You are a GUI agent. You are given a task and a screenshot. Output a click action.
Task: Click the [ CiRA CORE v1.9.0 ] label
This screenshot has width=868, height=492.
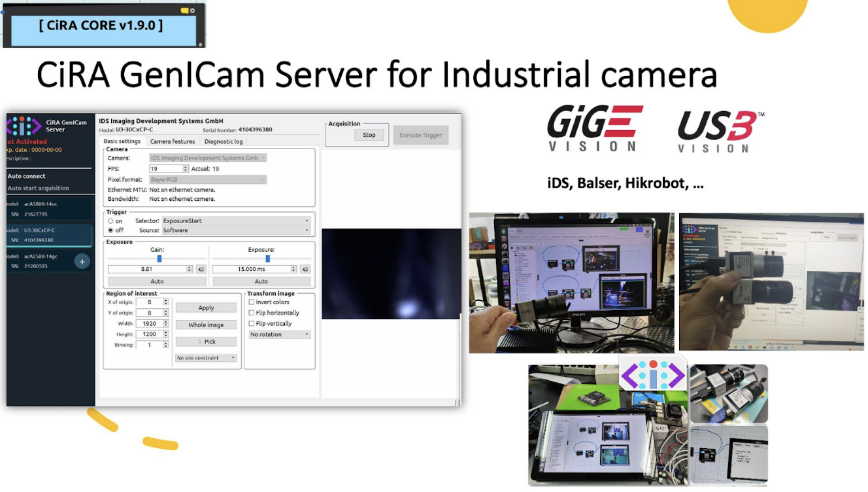click(x=101, y=26)
